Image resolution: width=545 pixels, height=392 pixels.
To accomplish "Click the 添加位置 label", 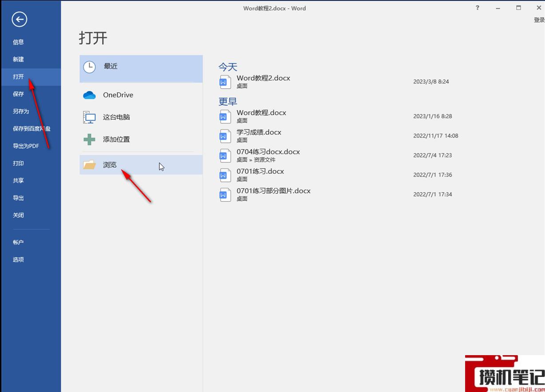I will [x=116, y=139].
